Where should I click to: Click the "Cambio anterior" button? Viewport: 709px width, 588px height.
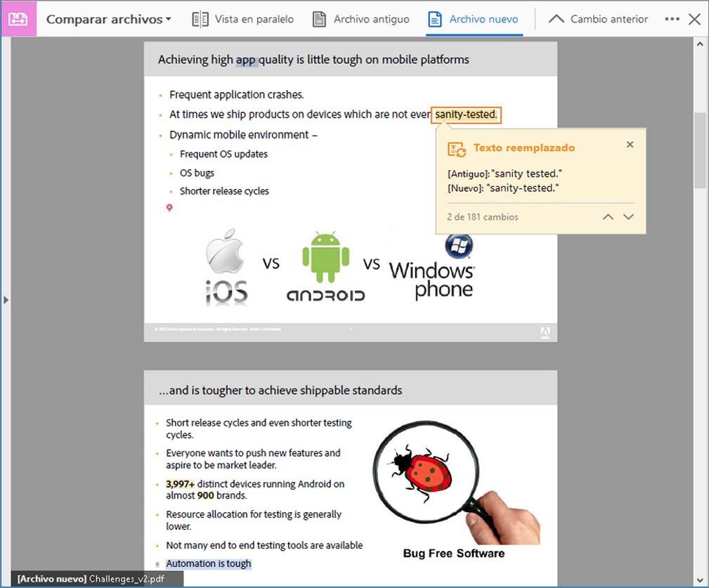(597, 19)
